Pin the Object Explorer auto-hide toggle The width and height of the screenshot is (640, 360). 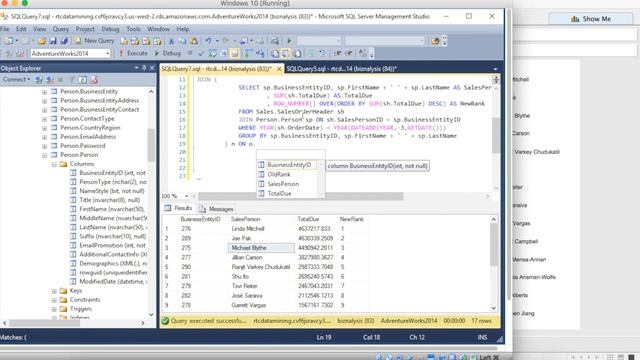pos(144,68)
